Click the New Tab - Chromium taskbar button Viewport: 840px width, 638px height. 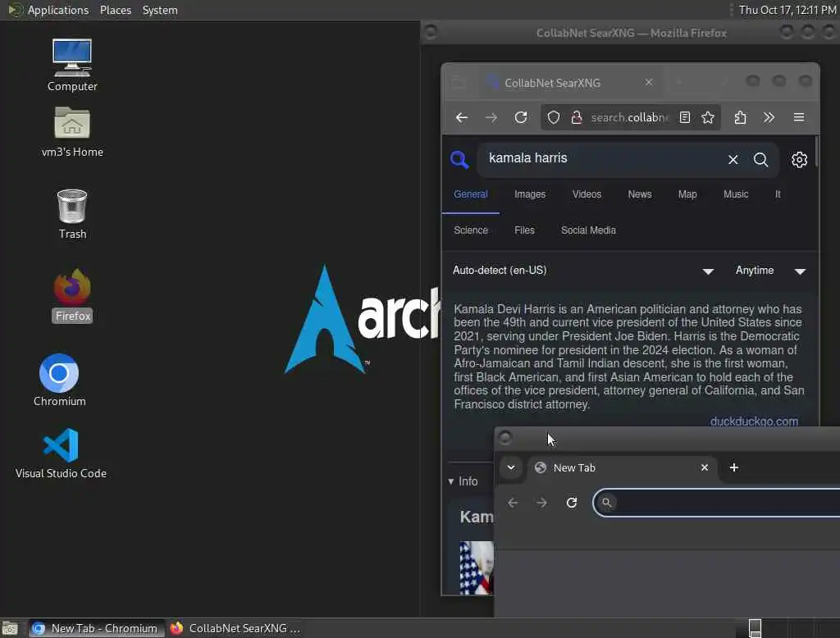coord(97,628)
